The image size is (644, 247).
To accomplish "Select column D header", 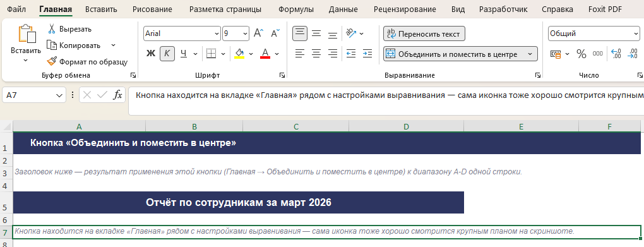I will point(406,126).
